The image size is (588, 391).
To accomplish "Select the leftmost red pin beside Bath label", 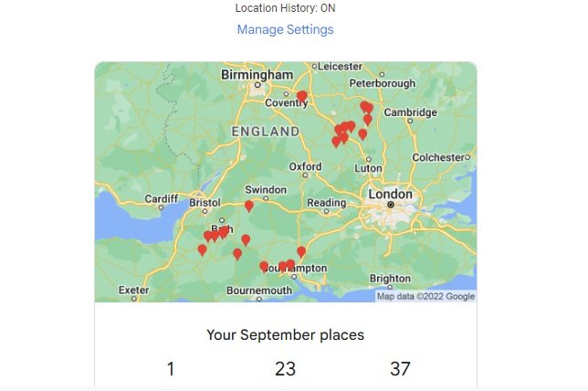I will 208,237.
